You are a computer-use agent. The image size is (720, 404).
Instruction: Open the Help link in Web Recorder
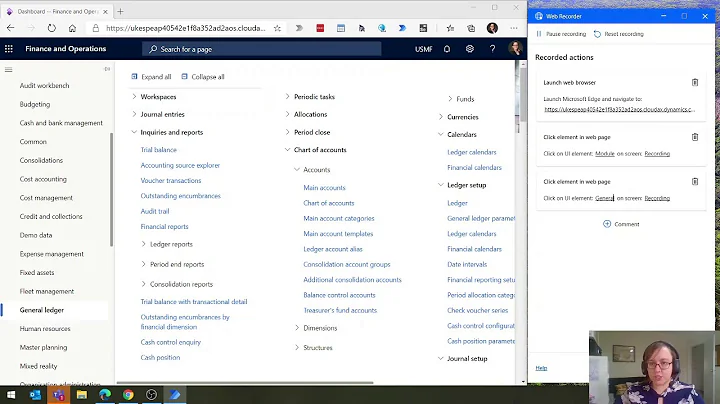point(541,368)
